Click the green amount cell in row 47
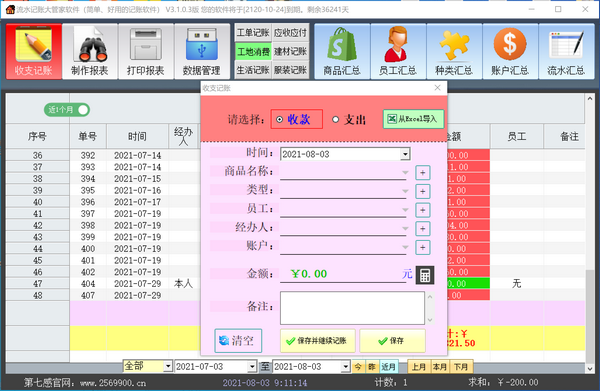 [x=468, y=283]
